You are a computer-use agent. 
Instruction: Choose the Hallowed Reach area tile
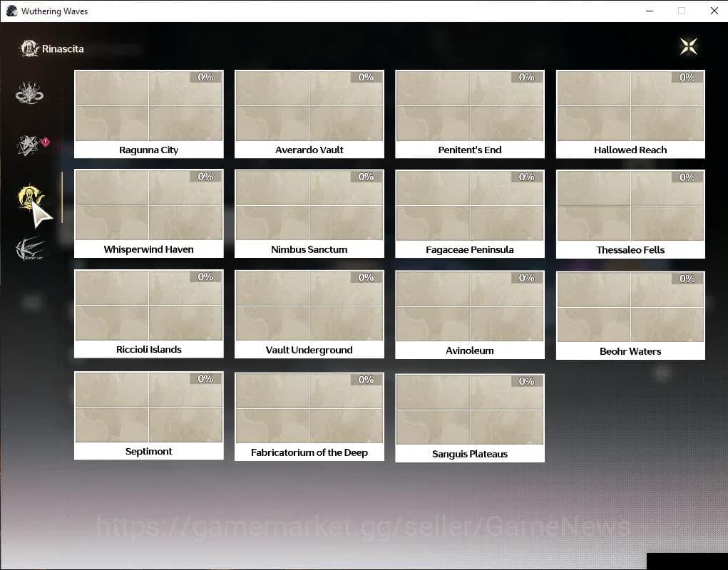click(x=630, y=113)
